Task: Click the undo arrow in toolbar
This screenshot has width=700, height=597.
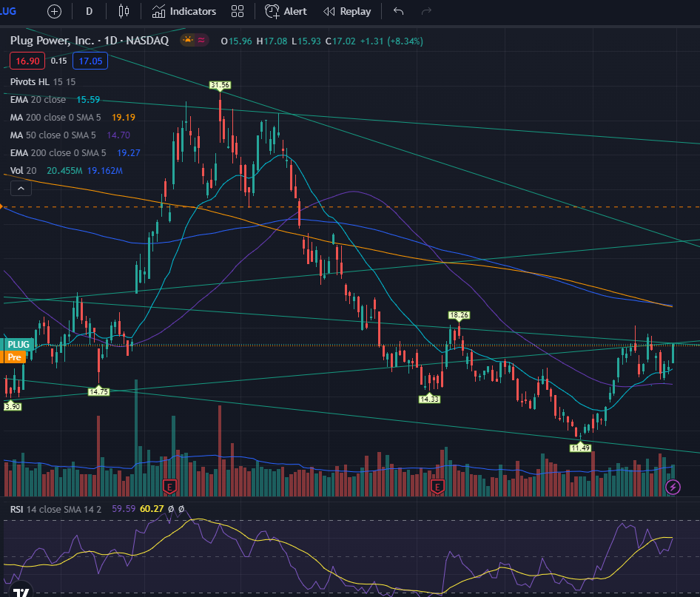Action: (399, 12)
